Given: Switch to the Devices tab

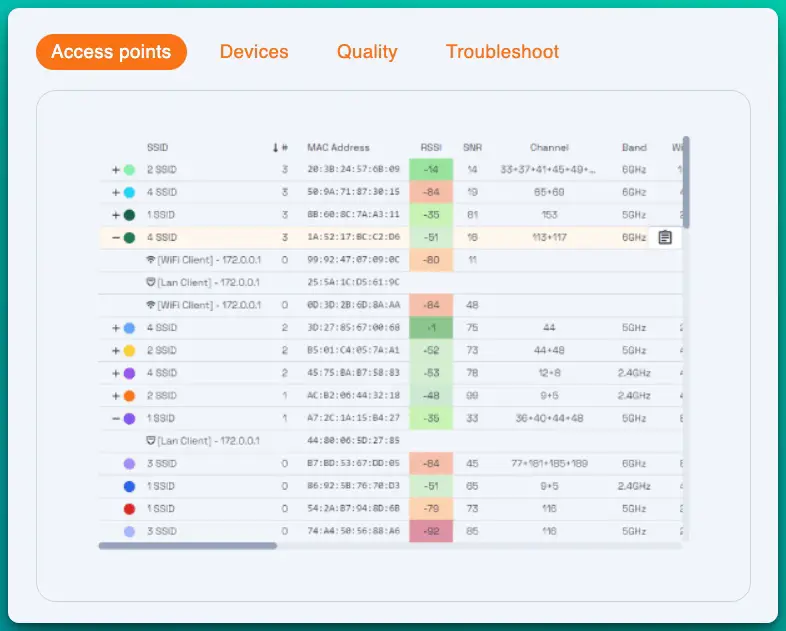Looking at the screenshot, I should coord(254,52).
